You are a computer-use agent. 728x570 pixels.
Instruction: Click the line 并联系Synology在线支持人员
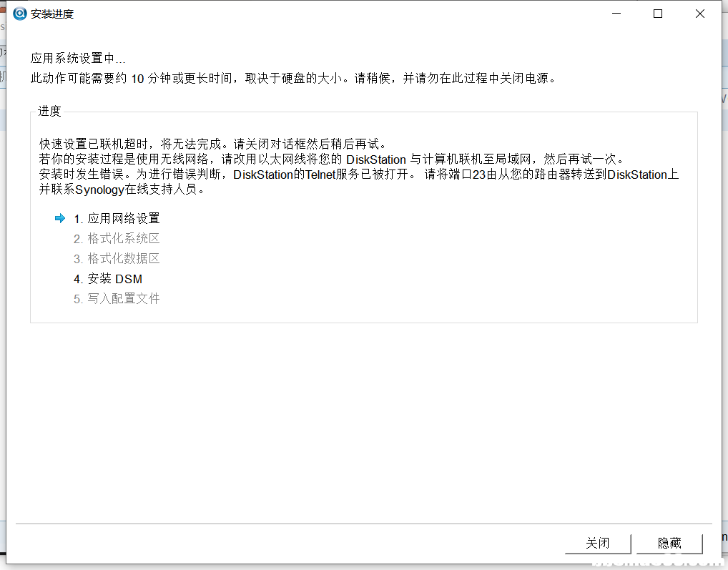122,190
